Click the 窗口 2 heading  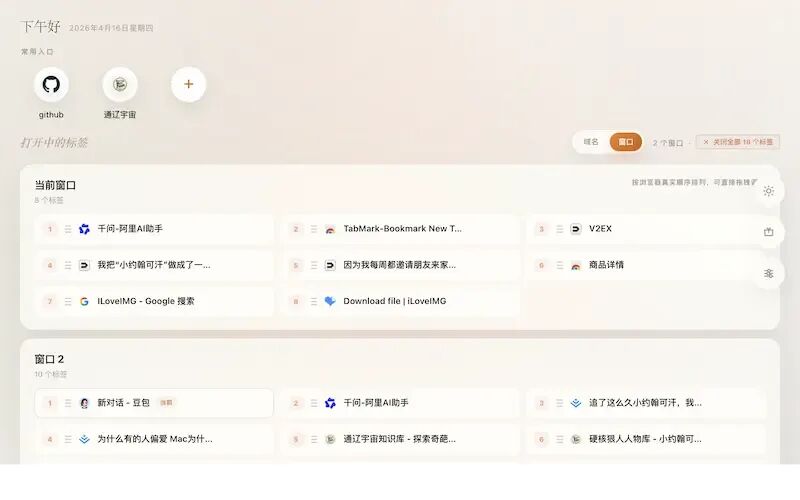coord(49,359)
